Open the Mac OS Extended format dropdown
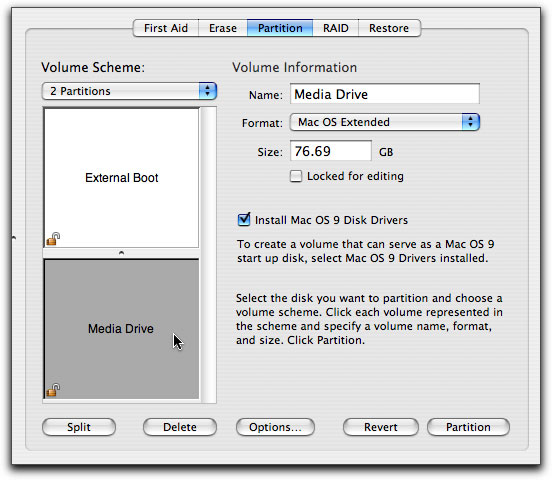The height and width of the screenshot is (480, 552). click(x=385, y=122)
